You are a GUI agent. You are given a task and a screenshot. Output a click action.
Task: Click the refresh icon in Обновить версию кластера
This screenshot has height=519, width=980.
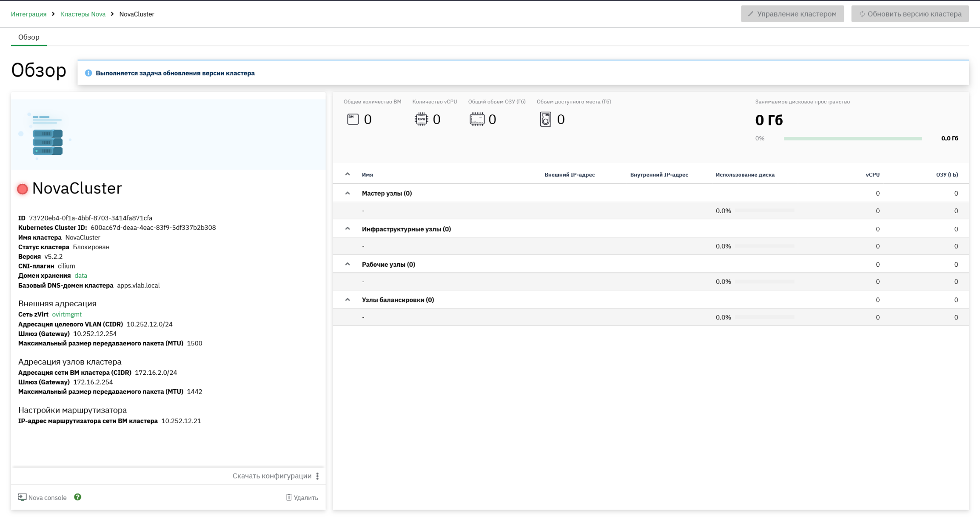(x=862, y=14)
